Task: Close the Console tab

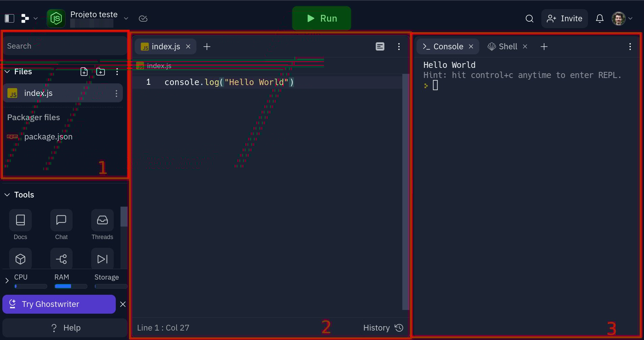Action: tap(471, 47)
